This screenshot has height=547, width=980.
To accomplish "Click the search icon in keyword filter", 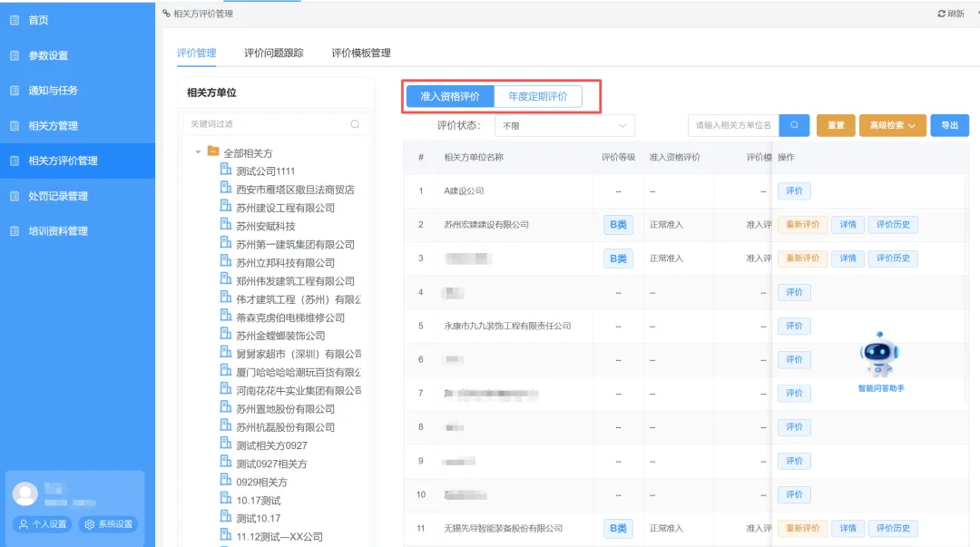I will [x=355, y=123].
